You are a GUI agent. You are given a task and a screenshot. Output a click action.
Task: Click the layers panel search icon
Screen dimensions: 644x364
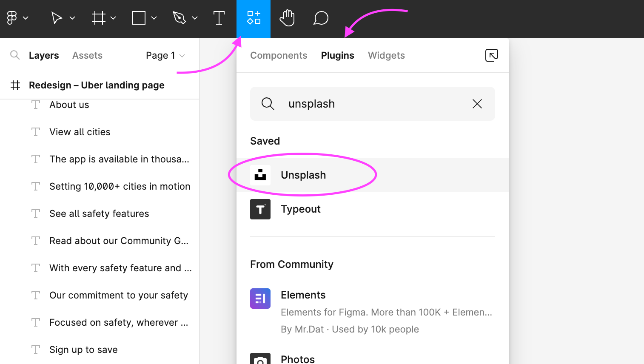click(x=15, y=55)
